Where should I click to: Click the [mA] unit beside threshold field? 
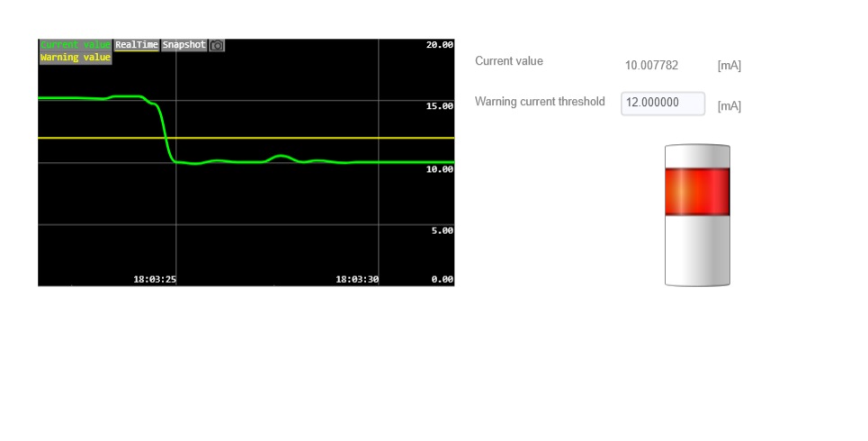[729, 106]
